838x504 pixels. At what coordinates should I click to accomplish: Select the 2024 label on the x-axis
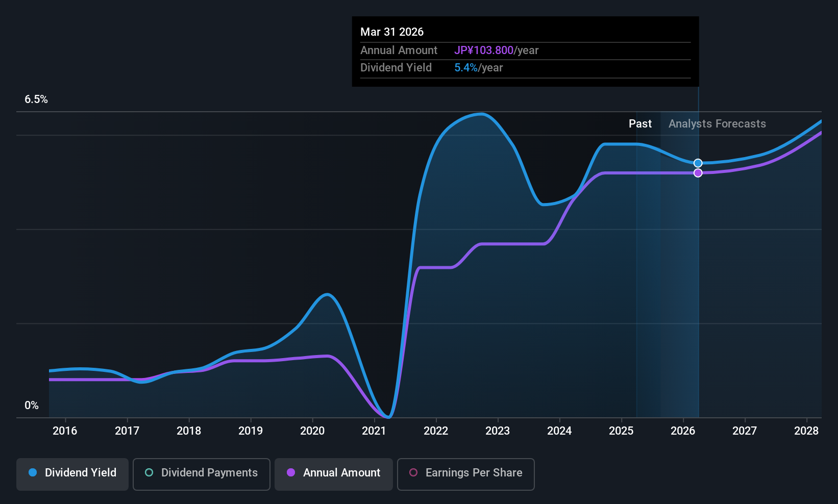pos(559,431)
